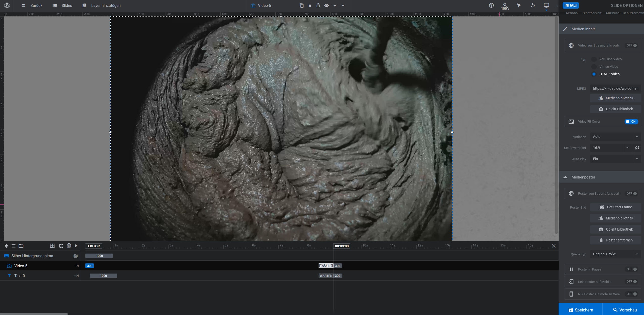Screen dimensions: 644x315
Task: Open the WordPress logo menu
Action: point(7,5)
